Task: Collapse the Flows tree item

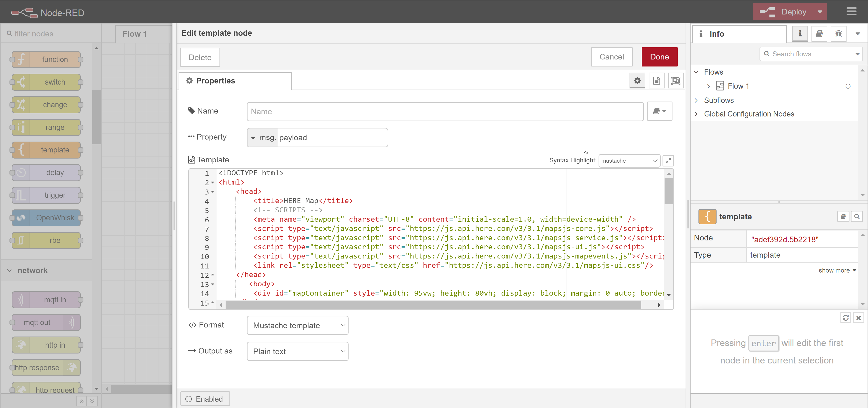Action: pyautogui.click(x=696, y=72)
